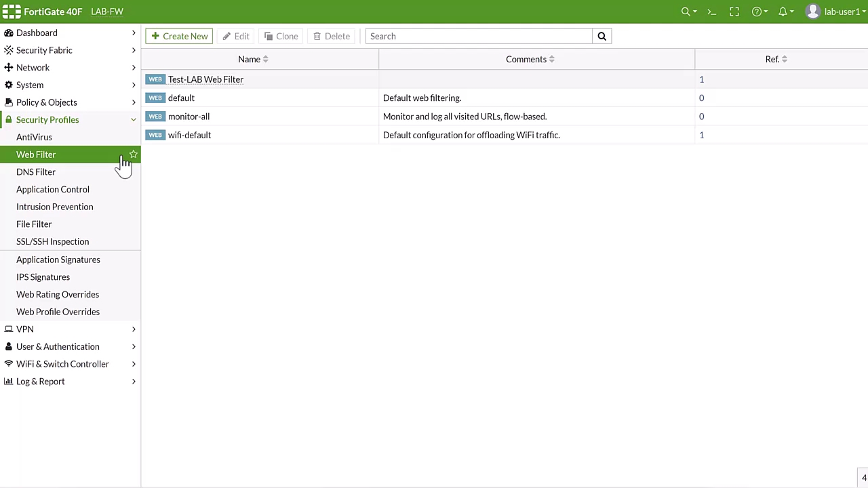Open the help question mark menu
The height and width of the screenshot is (488, 868).
pyautogui.click(x=759, y=12)
